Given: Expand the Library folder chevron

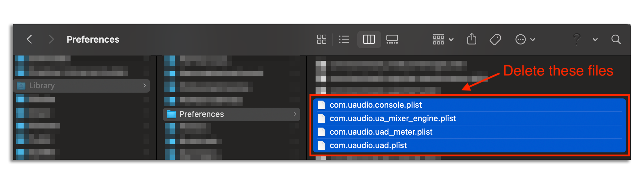Looking at the screenshot, I should tap(144, 86).
